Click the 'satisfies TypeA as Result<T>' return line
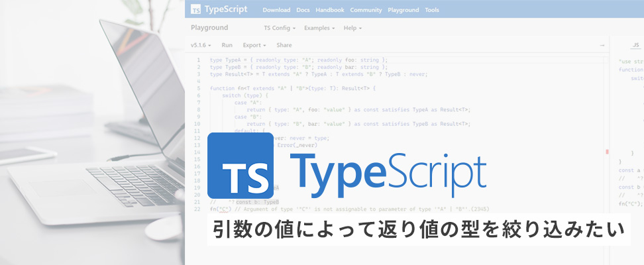644x265 pixels. 358,110
